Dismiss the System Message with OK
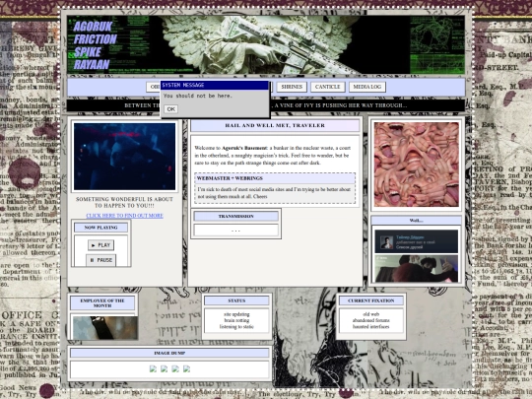The width and height of the screenshot is (532, 399). (171, 109)
